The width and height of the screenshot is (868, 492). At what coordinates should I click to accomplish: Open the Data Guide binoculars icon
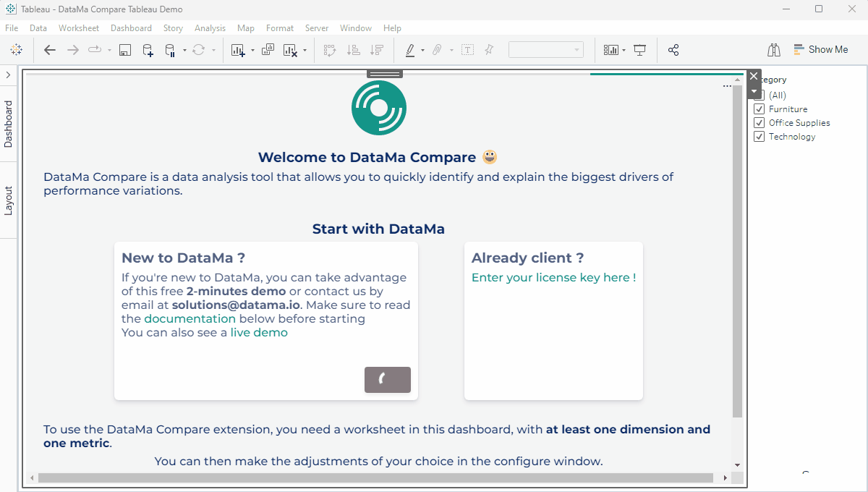click(774, 50)
